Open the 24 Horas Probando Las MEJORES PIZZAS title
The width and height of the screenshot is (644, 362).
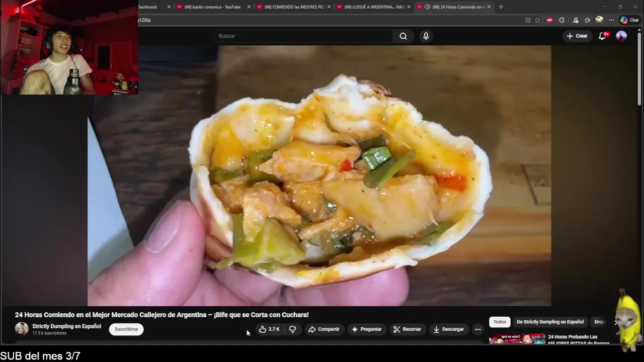(579, 340)
